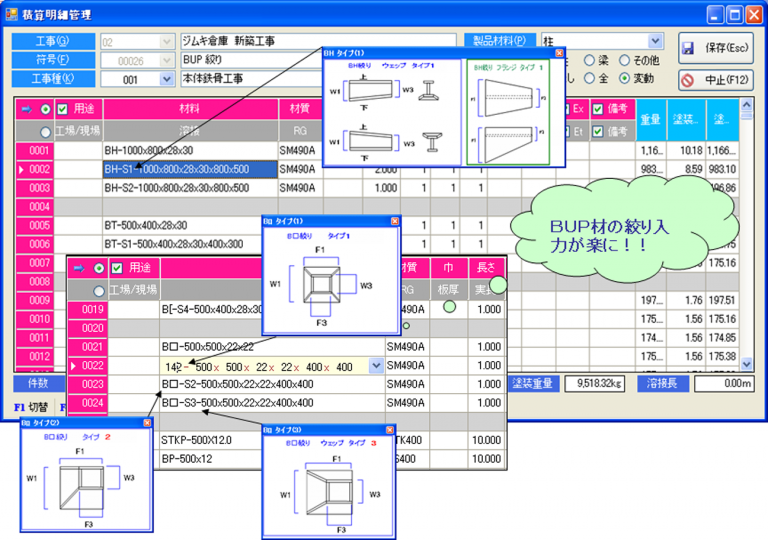This screenshot has width=768, height=540.
Task: Toggle the 用途 checkbox in overlay grid
Action: [x=117, y=268]
